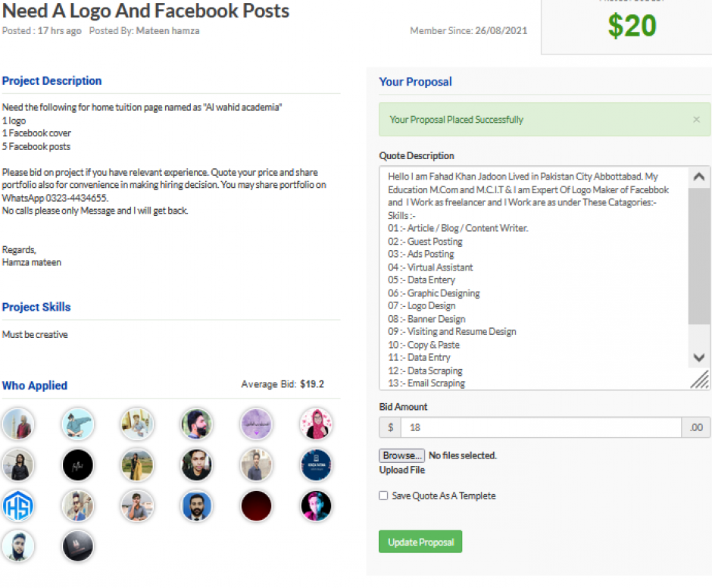Enable 'Save Quote As A Templete'

pos(383,496)
